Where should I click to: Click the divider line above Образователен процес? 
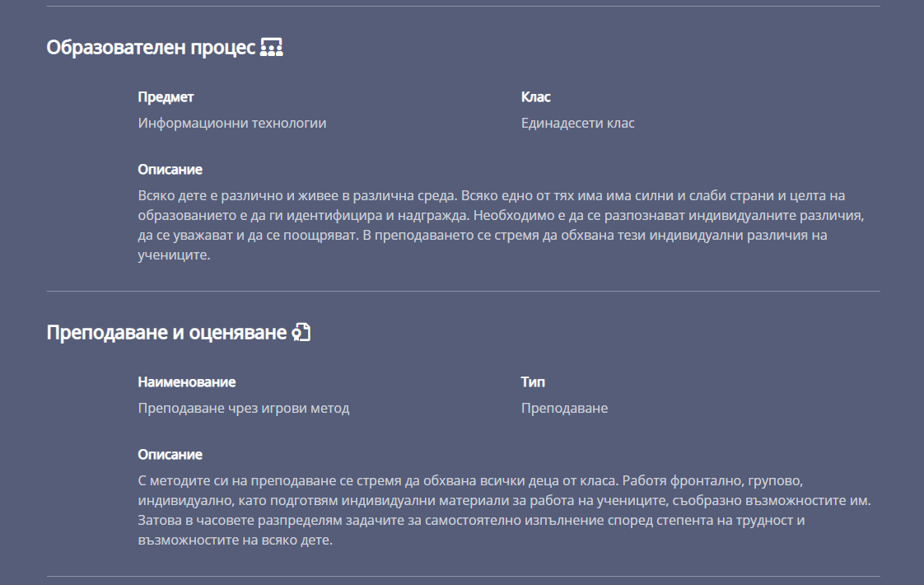[x=463, y=7]
